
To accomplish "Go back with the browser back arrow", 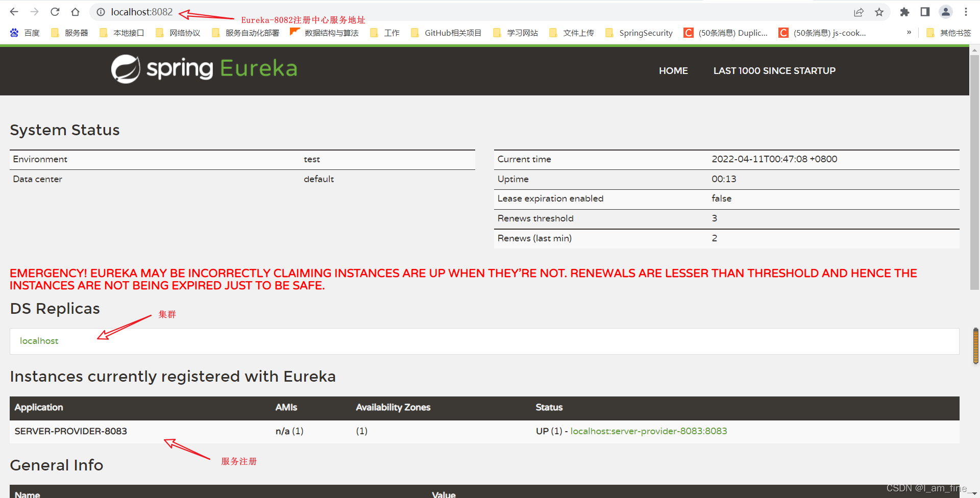I will [14, 12].
